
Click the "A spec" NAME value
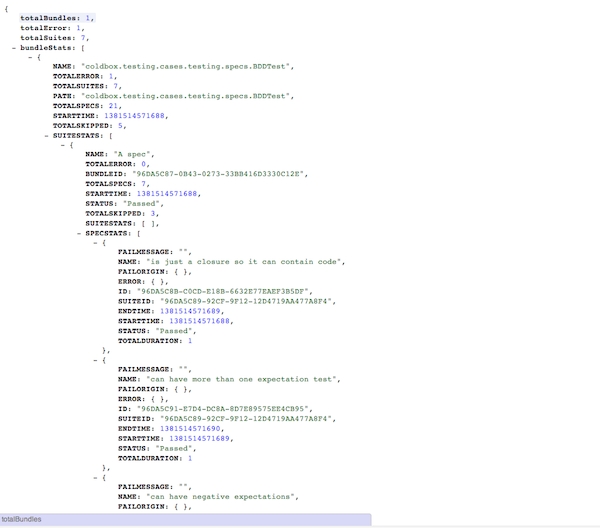pos(136,154)
